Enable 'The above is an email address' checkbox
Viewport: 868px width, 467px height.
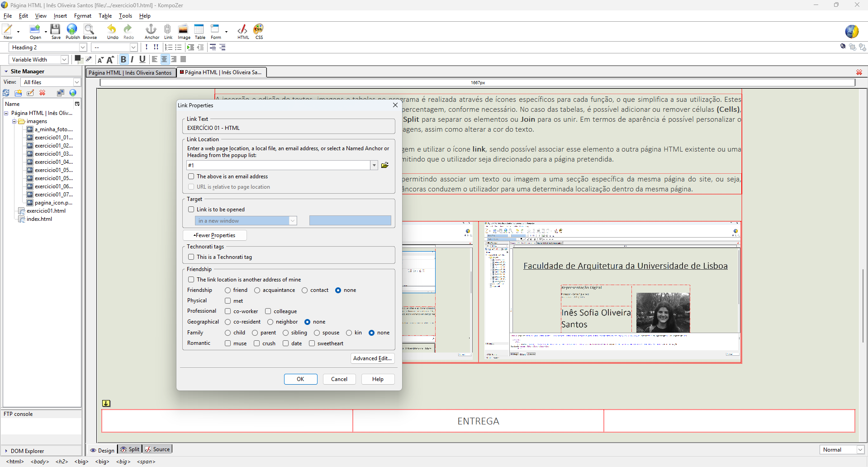tap(191, 176)
